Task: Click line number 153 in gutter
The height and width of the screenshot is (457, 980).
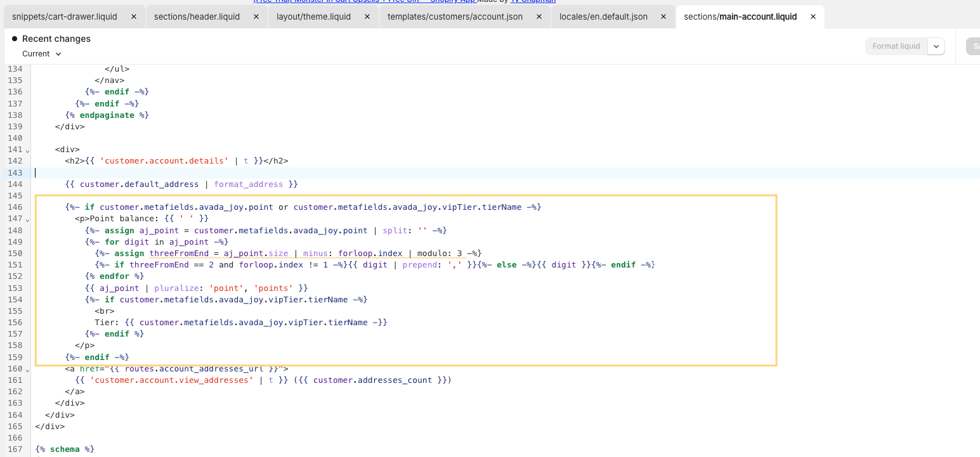Action: pyautogui.click(x=15, y=288)
